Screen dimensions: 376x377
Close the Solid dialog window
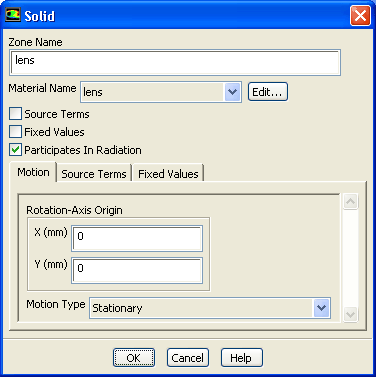pyautogui.click(x=360, y=16)
